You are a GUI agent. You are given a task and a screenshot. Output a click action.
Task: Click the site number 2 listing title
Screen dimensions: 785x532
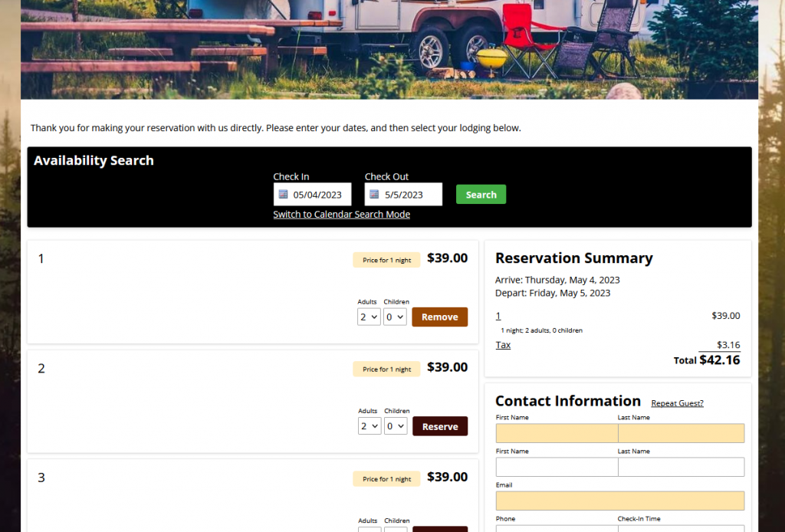(x=41, y=369)
